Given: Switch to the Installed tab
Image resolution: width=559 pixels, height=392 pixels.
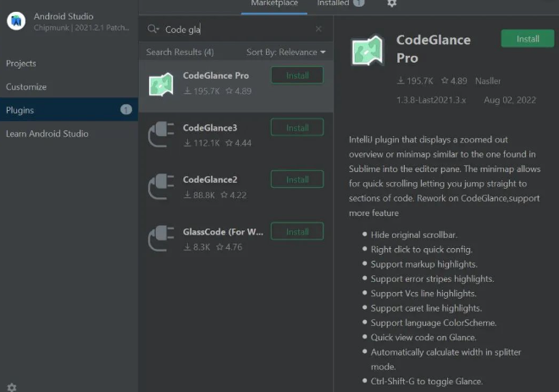Looking at the screenshot, I should (333, 3).
